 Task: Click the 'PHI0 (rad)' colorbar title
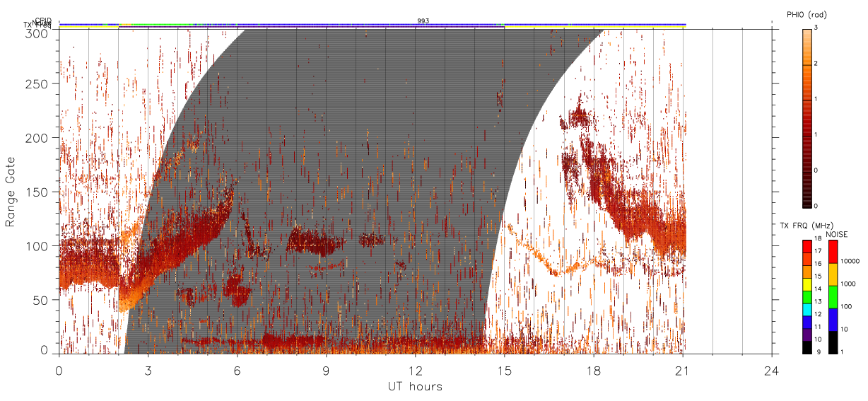coord(807,14)
